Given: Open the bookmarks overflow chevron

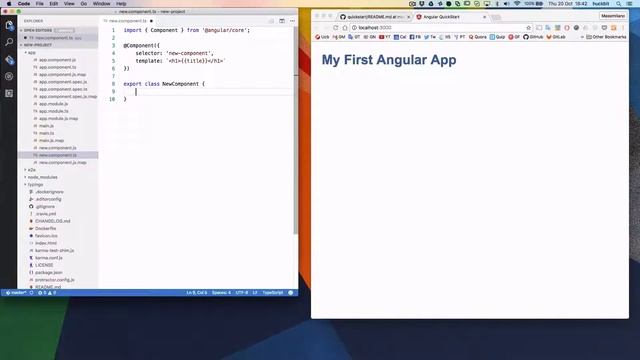Looking at the screenshot, I should coord(582,37).
